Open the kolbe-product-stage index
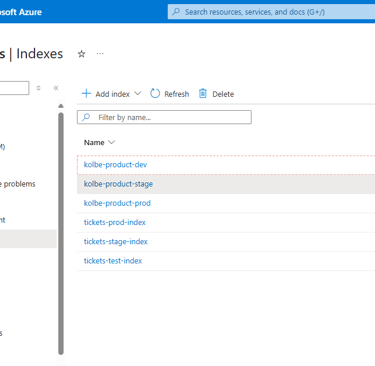 pos(118,184)
